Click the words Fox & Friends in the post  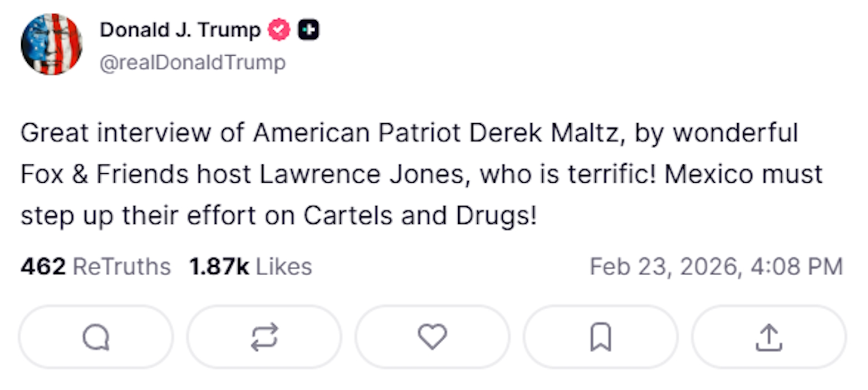[104, 175]
